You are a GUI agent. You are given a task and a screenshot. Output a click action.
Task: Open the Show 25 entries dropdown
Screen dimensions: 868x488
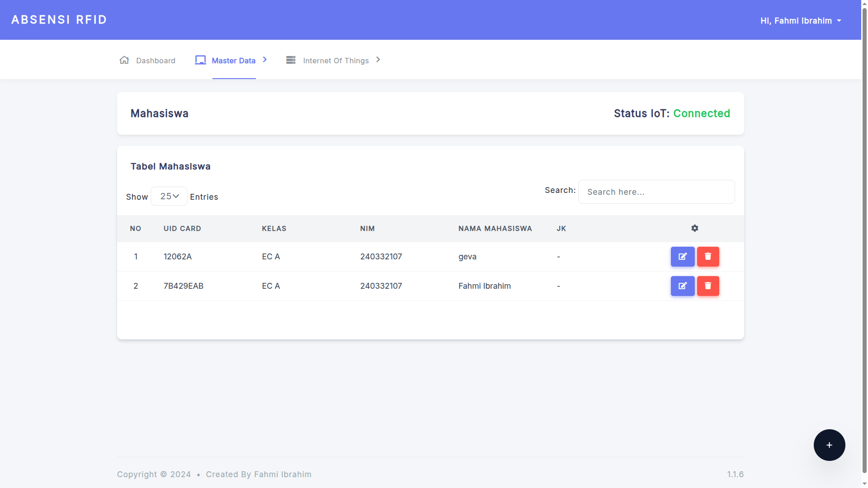[x=169, y=196]
